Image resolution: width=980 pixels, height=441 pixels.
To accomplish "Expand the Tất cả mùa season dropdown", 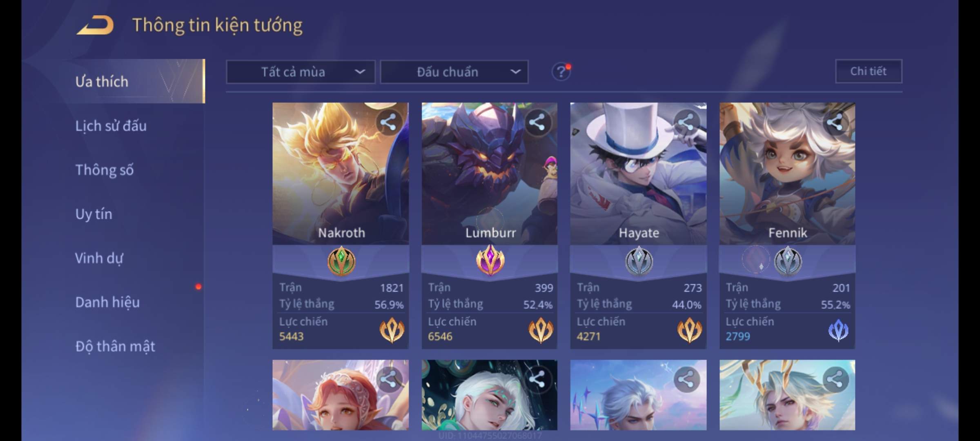I will tap(301, 72).
